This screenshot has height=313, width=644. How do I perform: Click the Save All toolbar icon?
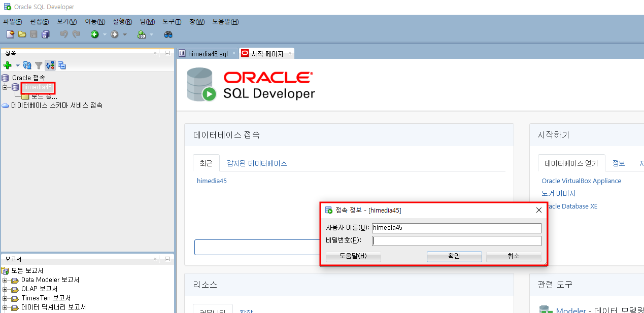[x=46, y=34]
